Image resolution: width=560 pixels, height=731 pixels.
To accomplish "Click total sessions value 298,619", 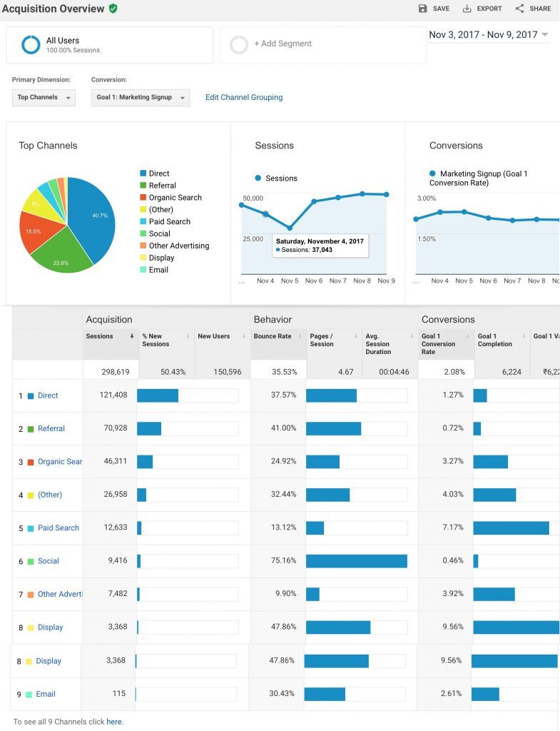I will tap(116, 372).
